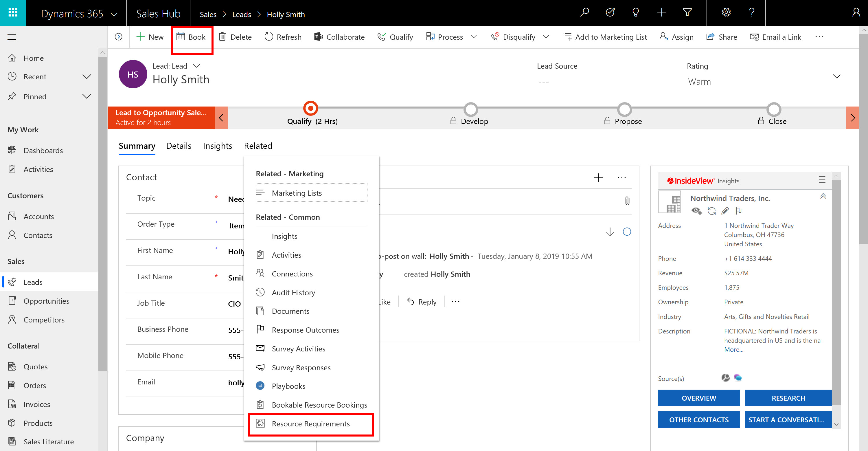Open the command bar overflow ellipsis

(x=819, y=37)
